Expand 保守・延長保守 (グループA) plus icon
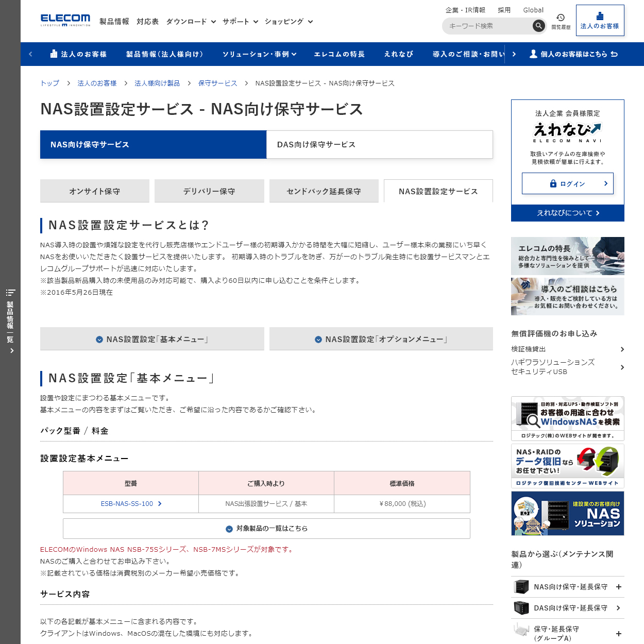The image size is (644, 644). point(619,634)
